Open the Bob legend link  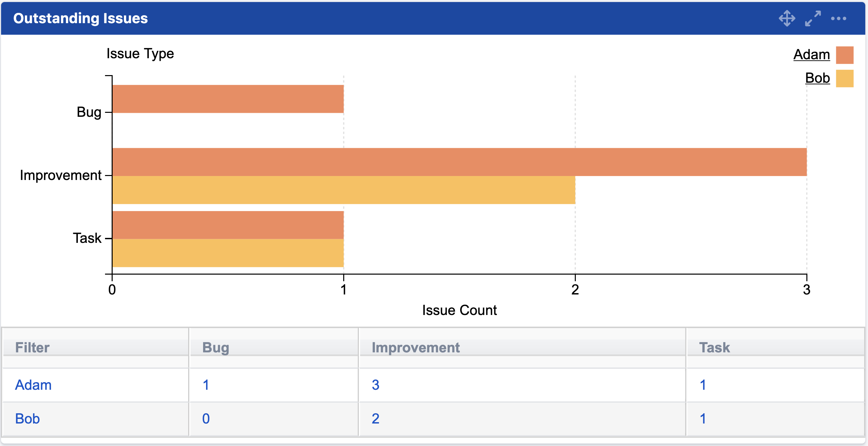[817, 78]
